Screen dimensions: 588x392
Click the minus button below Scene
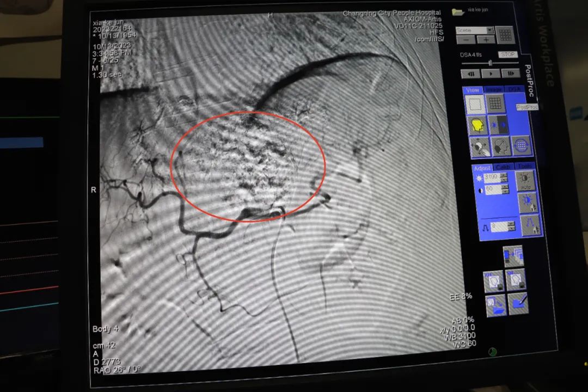(x=466, y=40)
